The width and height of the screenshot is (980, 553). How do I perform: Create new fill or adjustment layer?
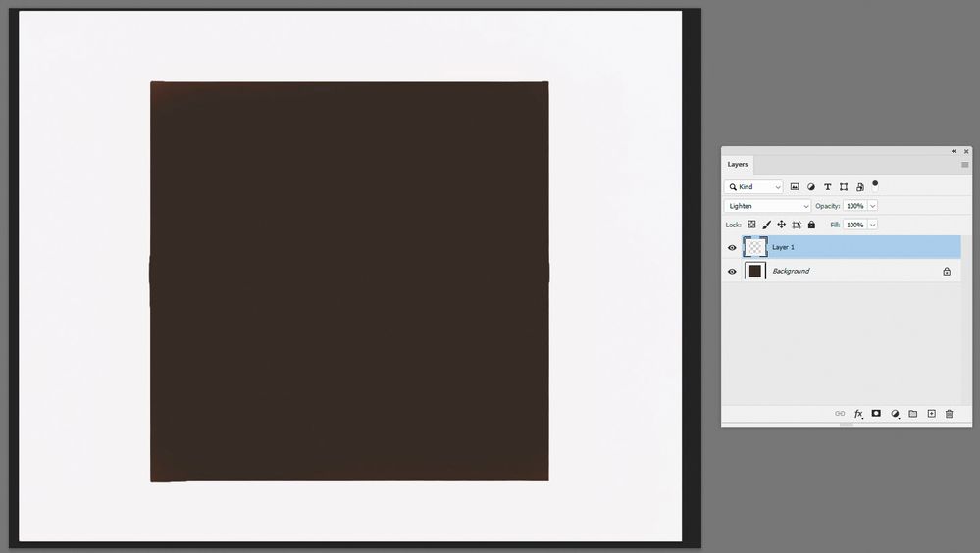coord(895,414)
